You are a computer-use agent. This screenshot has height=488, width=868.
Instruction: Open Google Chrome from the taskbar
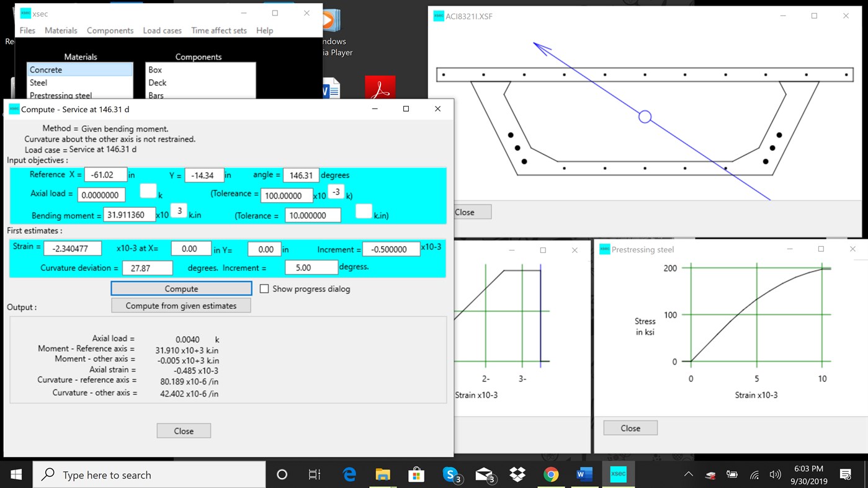[550, 474]
